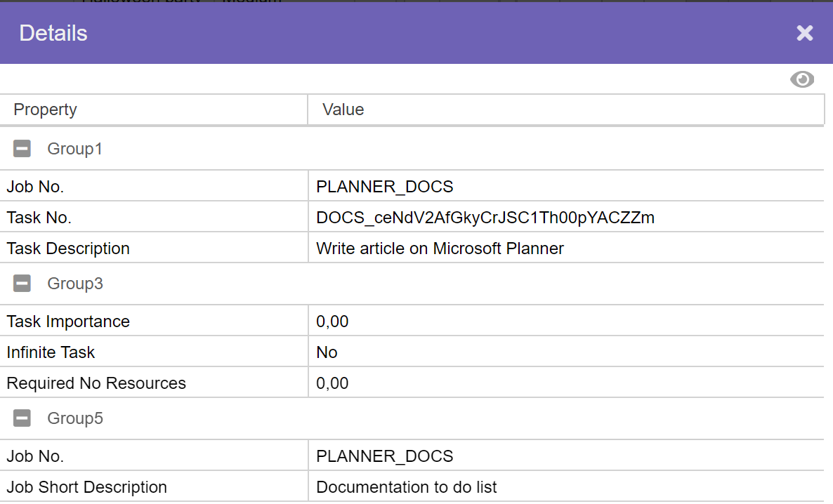The image size is (833, 504).
Task: Select the Group3 label text
Action: [x=74, y=284]
